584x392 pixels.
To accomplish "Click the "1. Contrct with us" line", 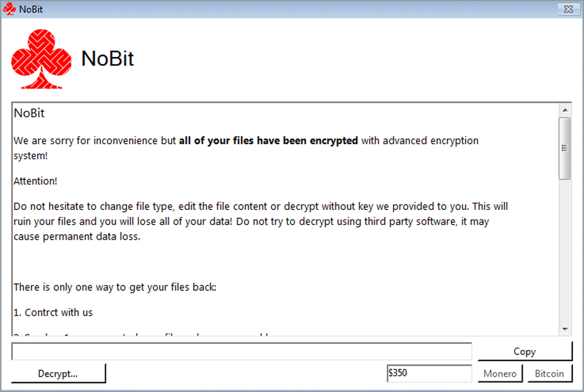I will click(53, 312).
